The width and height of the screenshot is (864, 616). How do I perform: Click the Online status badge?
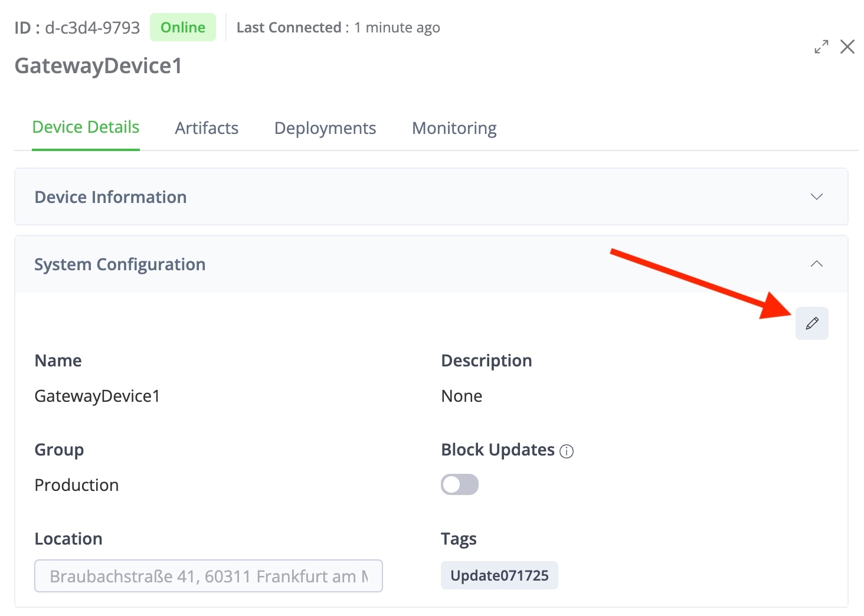[183, 28]
